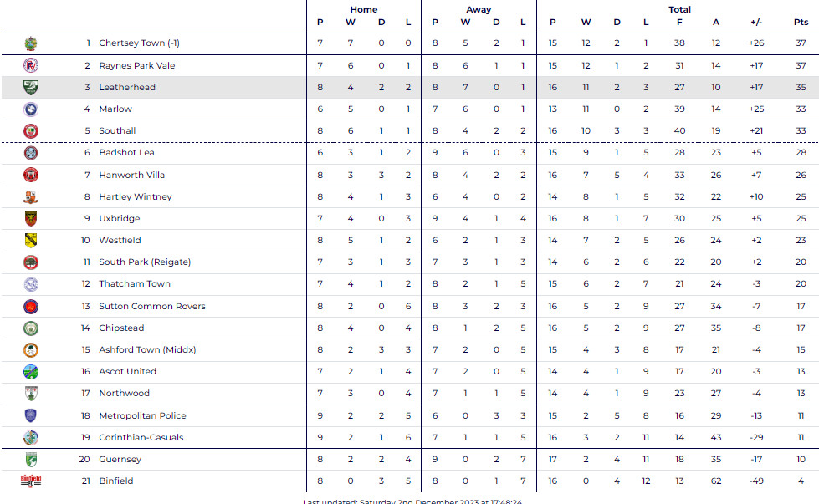This screenshot has height=504, width=819.
Task: Click the Pts column header
Action: pos(801,22)
